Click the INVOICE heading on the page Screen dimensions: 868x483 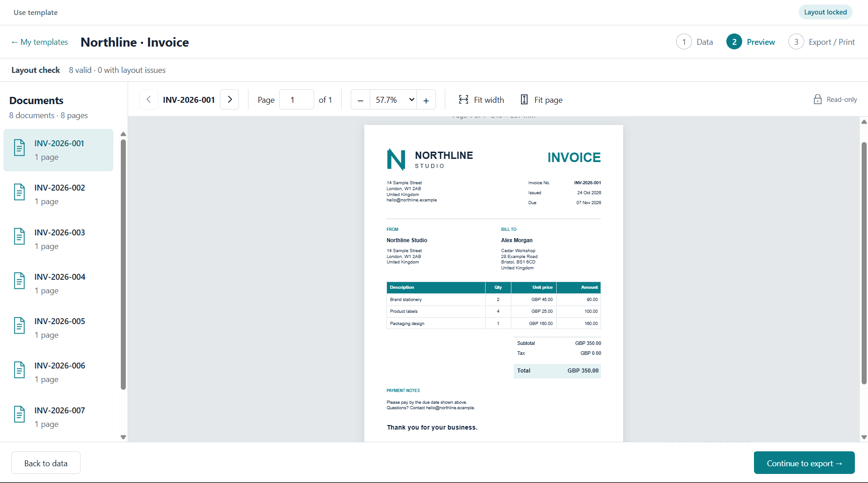(x=574, y=158)
